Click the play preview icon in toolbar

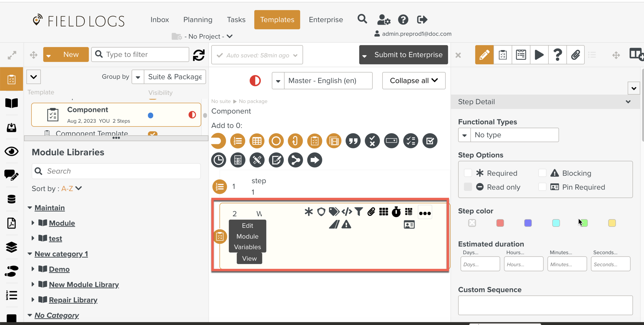point(539,55)
